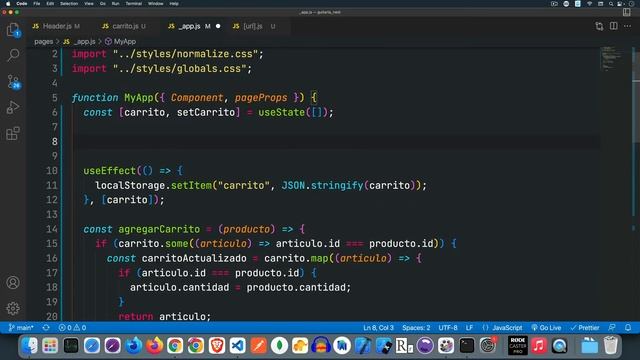Switch to the carrito.js tab

(x=124, y=26)
